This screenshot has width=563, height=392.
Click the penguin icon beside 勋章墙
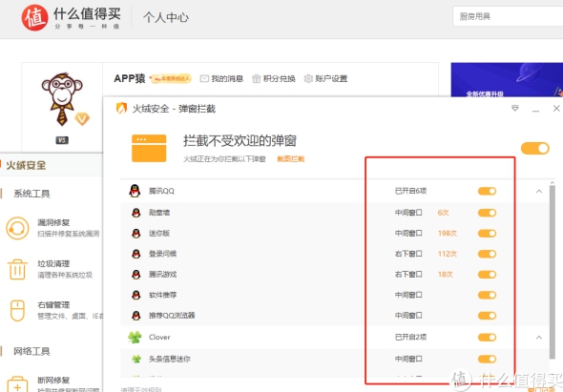136,213
